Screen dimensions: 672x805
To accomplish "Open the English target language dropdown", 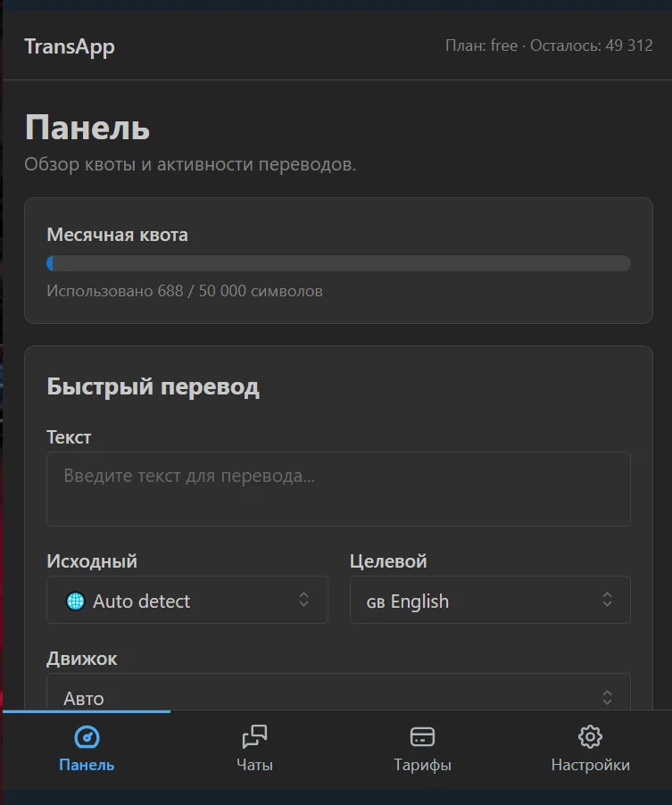I will (x=490, y=600).
